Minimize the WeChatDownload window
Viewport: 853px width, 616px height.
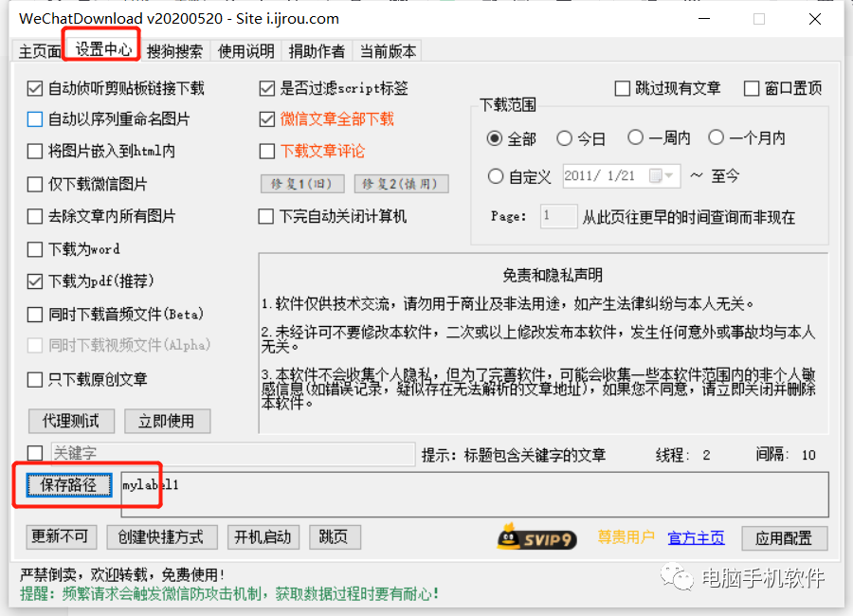(704, 19)
